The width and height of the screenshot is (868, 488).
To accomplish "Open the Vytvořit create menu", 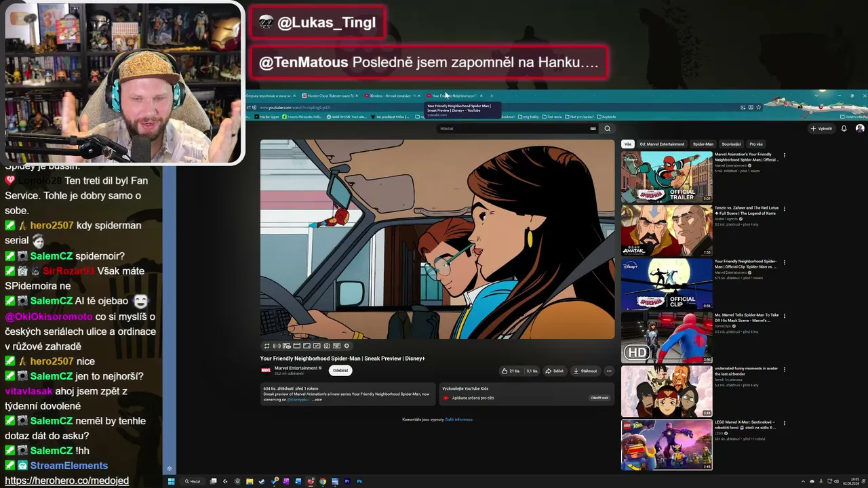I will (821, 129).
